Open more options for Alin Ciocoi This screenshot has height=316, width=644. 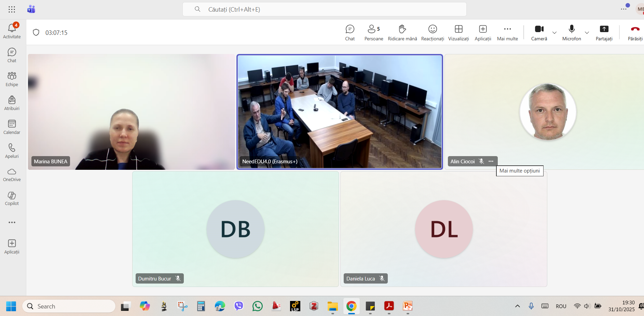pos(491,161)
